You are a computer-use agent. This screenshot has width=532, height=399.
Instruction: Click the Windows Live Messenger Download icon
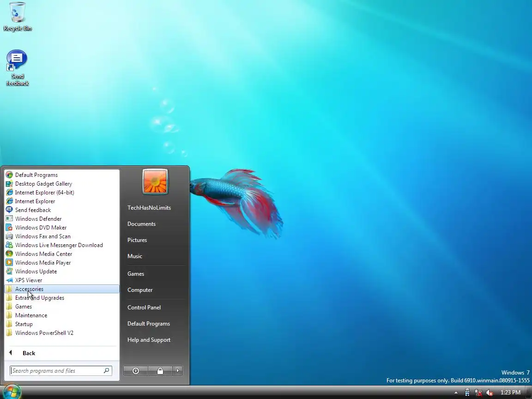click(10, 245)
